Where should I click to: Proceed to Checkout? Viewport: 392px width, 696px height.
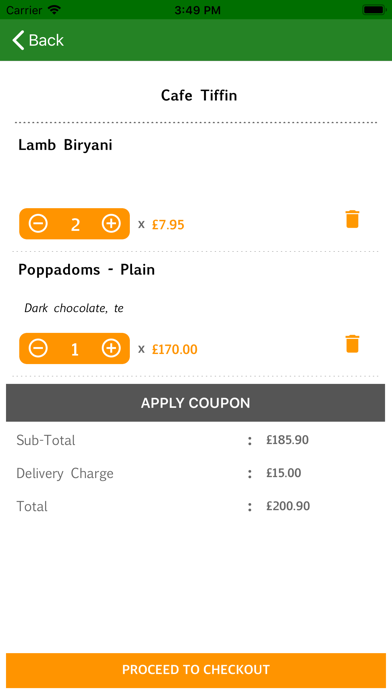[196, 670]
